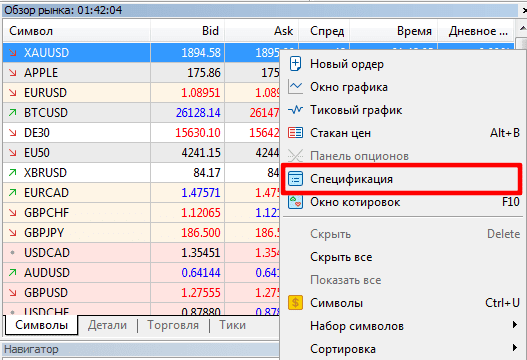The height and width of the screenshot is (360, 527).
Task: Choose Новый ордер from context menu
Action: (402, 64)
